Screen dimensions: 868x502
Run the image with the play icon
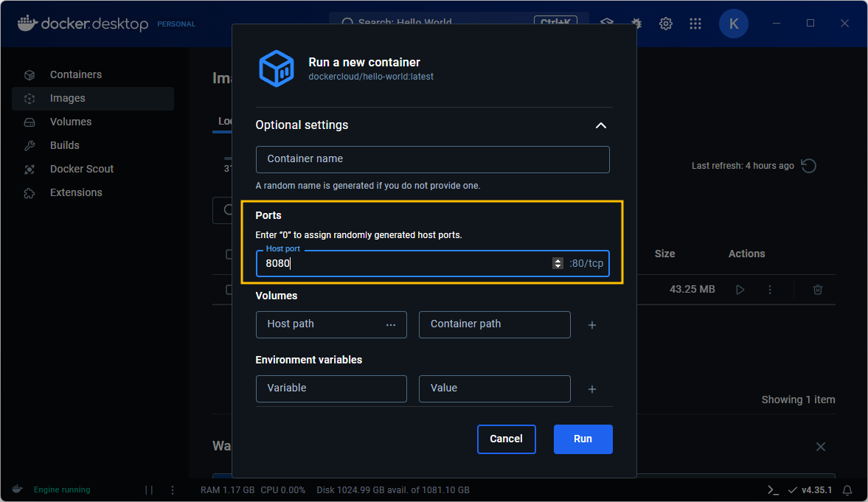pyautogui.click(x=740, y=290)
